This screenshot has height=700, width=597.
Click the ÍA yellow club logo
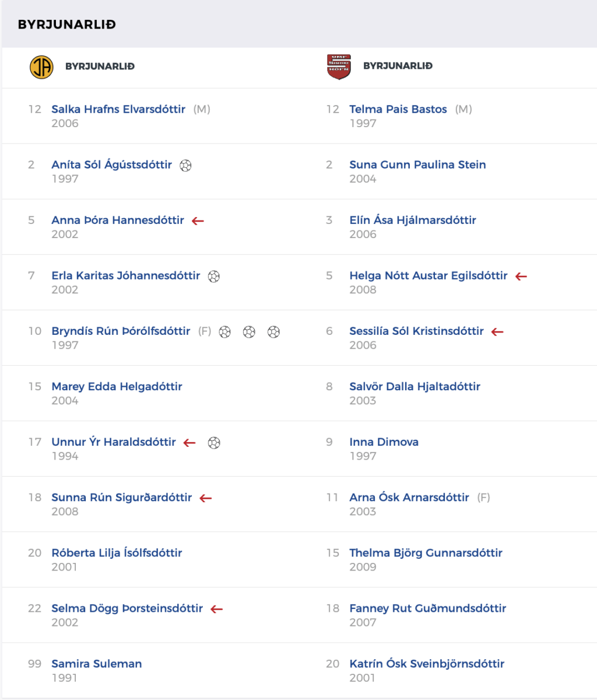pyautogui.click(x=41, y=66)
